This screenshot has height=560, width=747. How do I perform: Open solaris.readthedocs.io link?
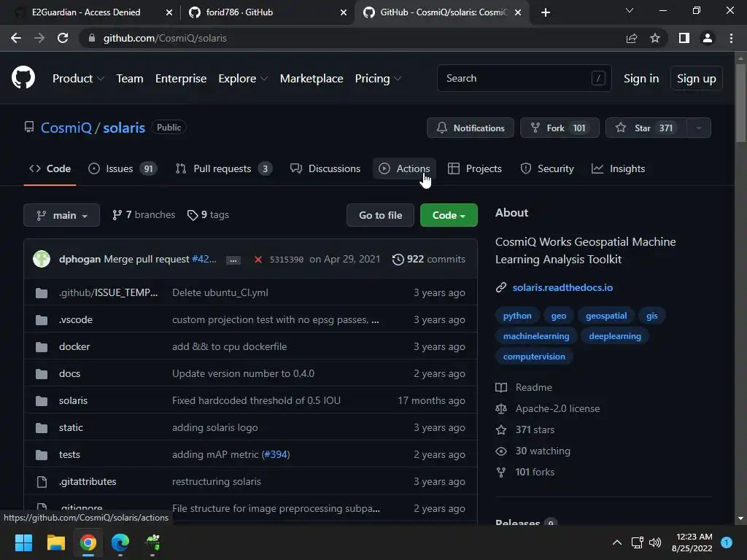point(562,287)
